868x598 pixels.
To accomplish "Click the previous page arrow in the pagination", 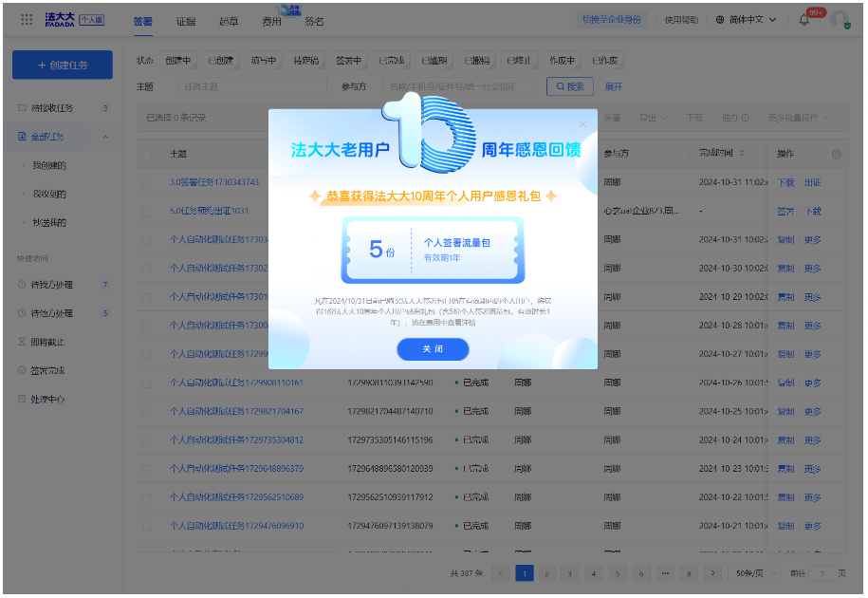I will 501,573.
